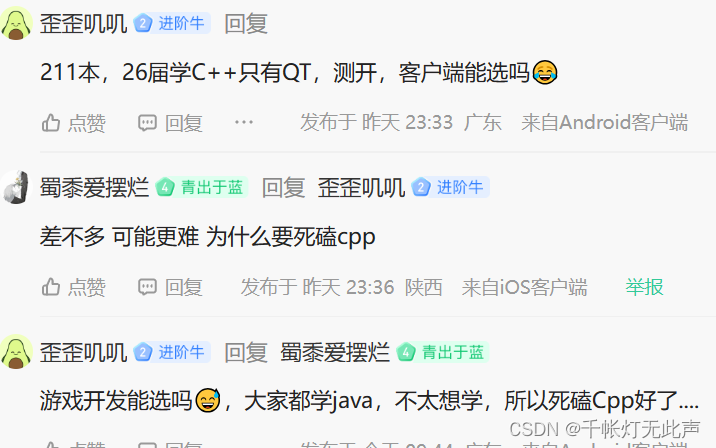
Task: Open the three-dots more menu on first comment
Action: click(244, 122)
